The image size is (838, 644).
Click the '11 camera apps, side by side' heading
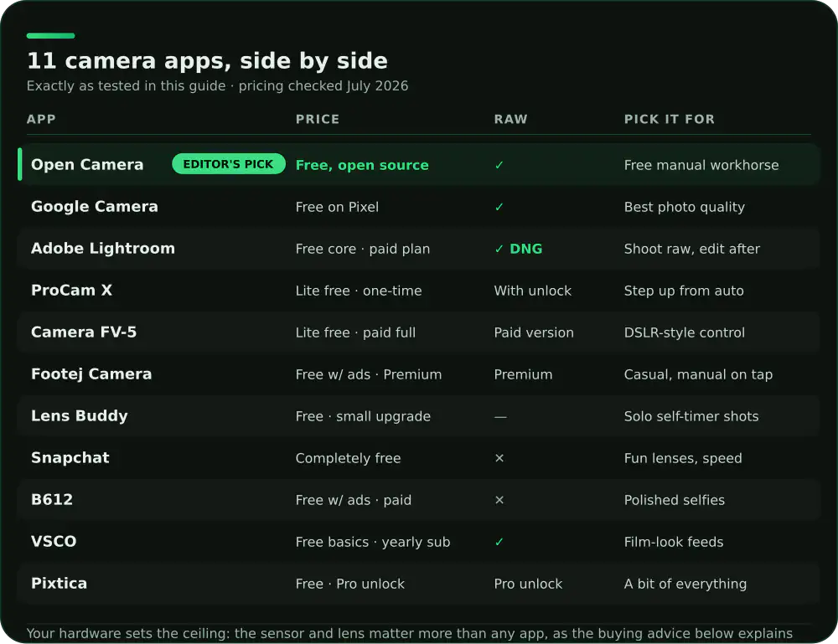(x=207, y=61)
